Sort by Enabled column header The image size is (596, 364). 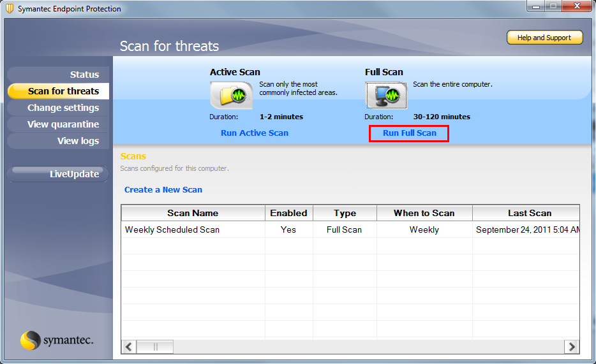(x=289, y=213)
